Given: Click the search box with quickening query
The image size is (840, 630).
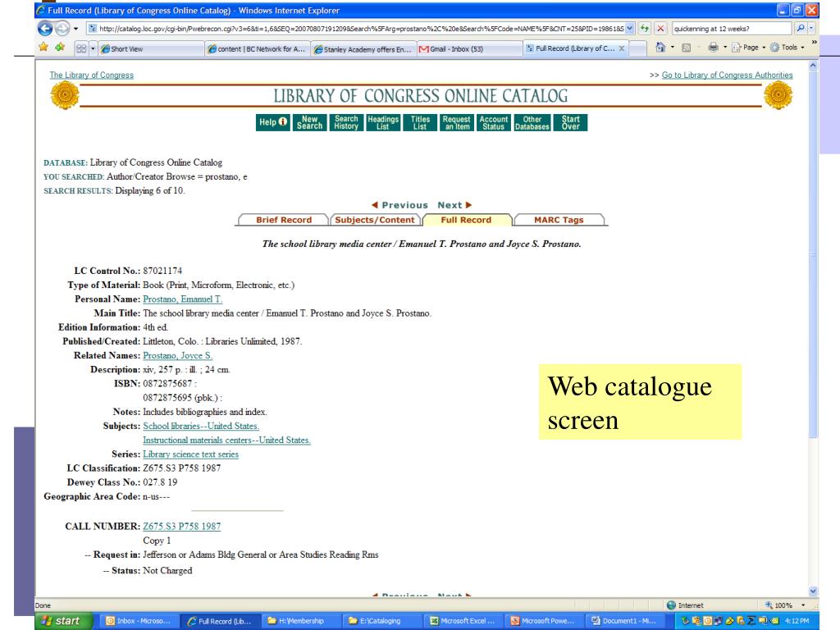Looking at the screenshot, I should pyautogui.click(x=732, y=29).
